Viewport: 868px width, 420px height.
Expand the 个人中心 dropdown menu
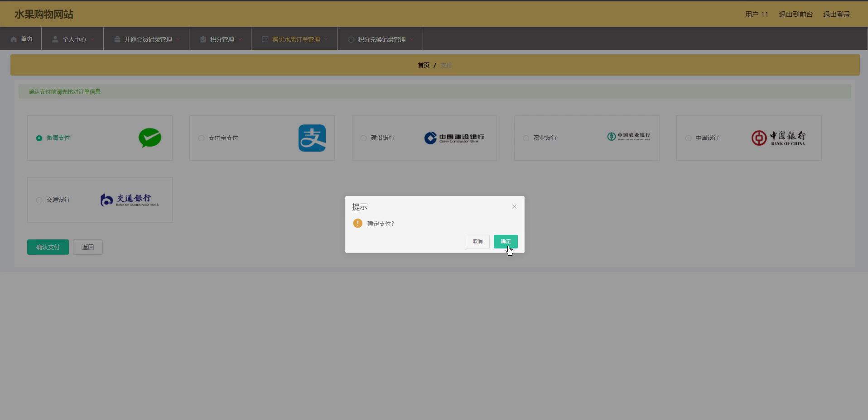point(74,39)
